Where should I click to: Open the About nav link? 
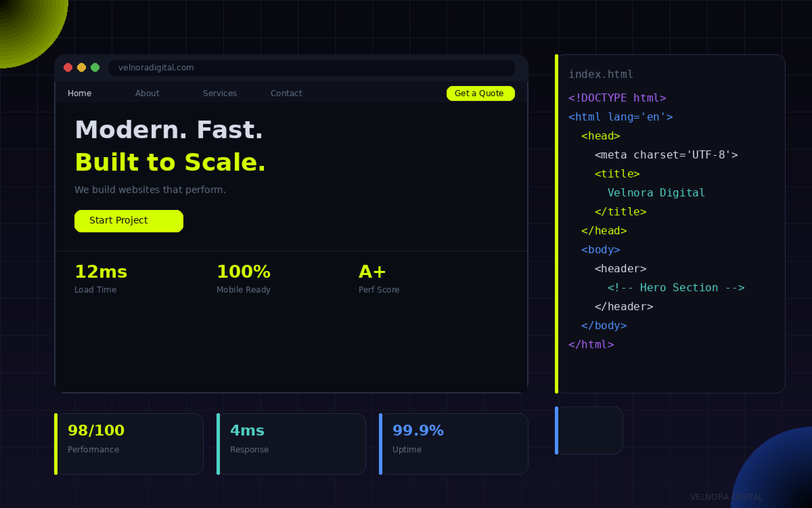coord(148,93)
